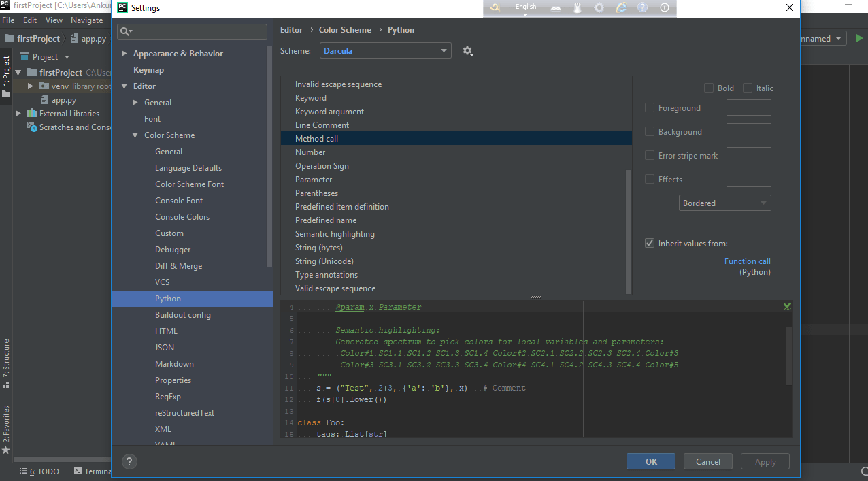Open the Navigate menu
Screen dimensions: 868x481
click(x=86, y=20)
